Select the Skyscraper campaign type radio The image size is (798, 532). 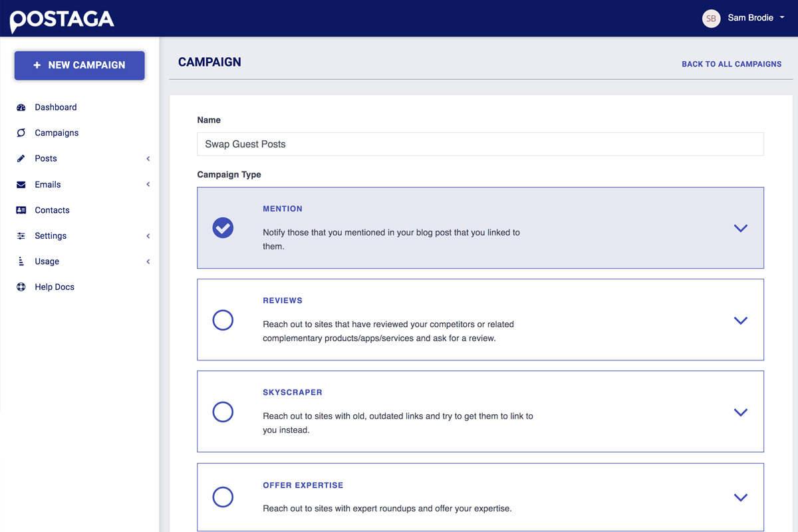tap(223, 412)
